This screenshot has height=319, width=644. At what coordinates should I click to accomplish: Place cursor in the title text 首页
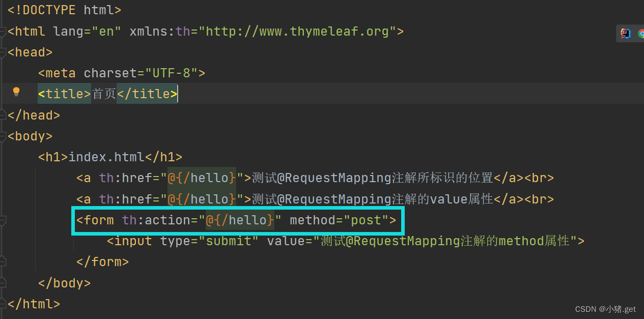point(104,94)
